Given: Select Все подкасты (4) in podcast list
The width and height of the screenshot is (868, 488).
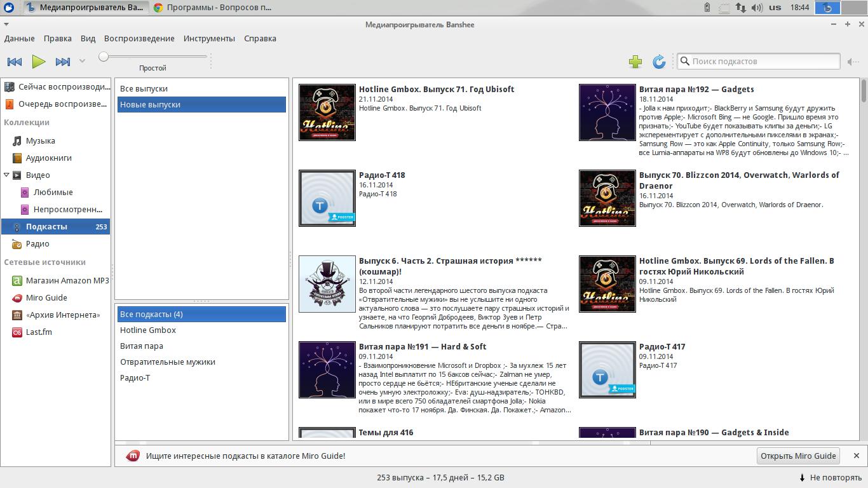Looking at the screenshot, I should click(201, 315).
